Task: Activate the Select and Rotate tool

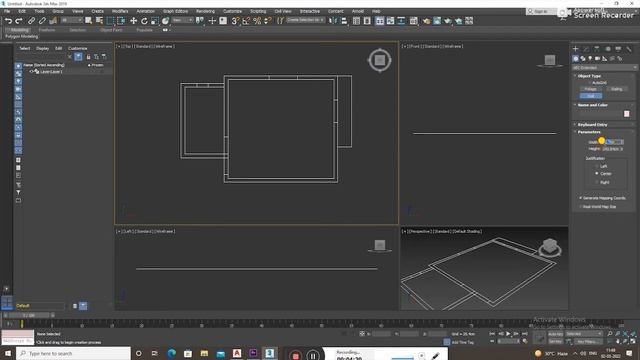Action: pos(144,20)
